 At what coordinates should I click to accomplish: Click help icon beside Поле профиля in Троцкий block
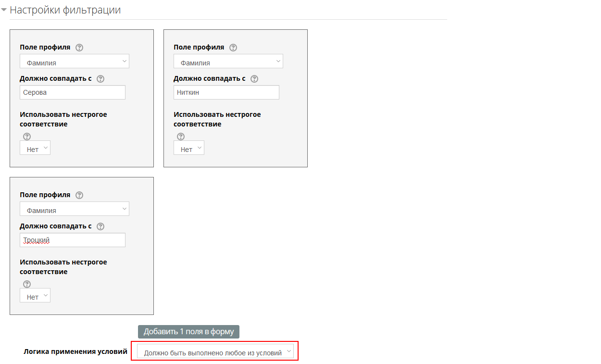point(79,195)
